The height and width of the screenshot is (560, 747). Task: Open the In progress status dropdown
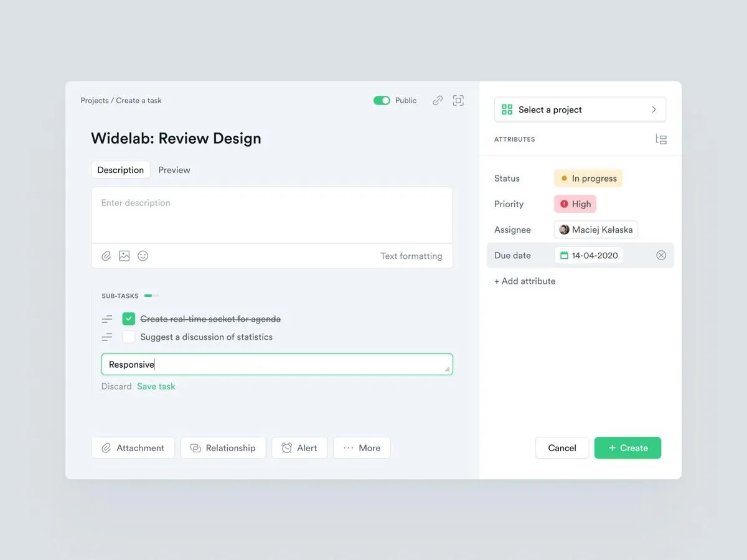coord(588,179)
